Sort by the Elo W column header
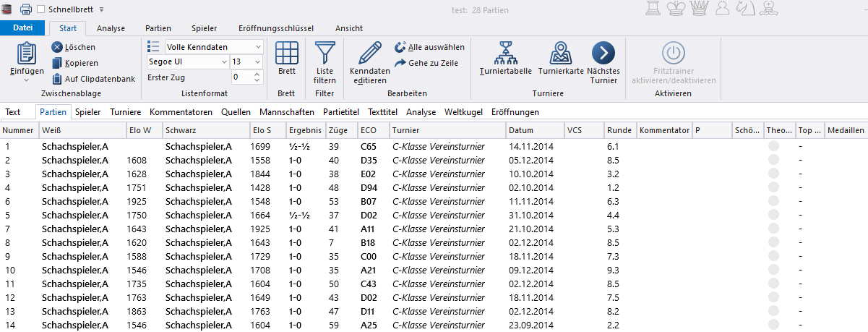Viewport: 868px width, 332px height. point(139,130)
